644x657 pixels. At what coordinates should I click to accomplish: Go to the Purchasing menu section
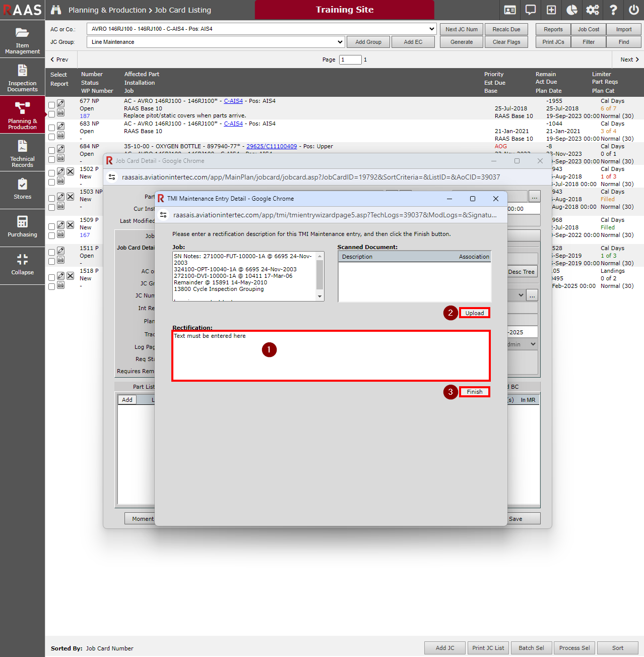coord(22,227)
